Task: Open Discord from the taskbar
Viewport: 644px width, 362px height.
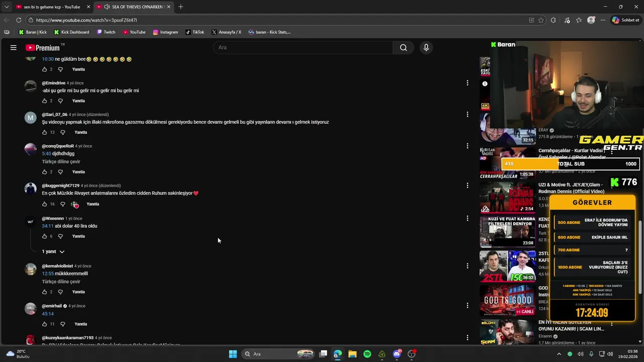Action: pos(397,354)
